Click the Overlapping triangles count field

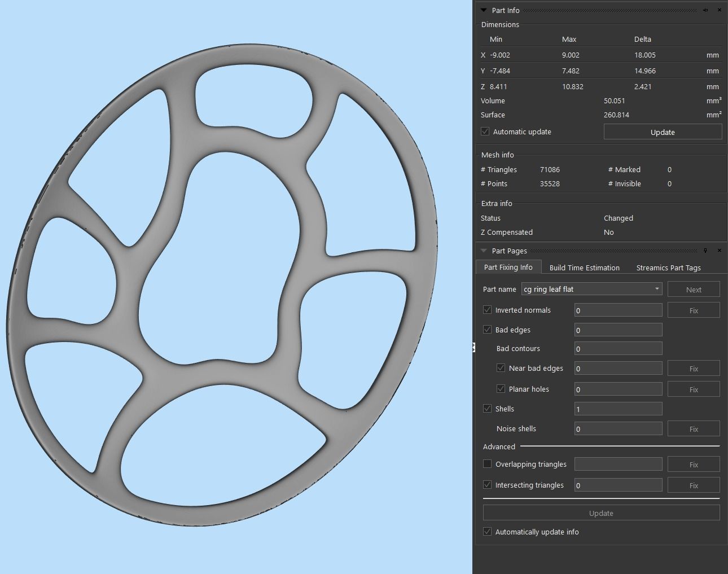(618, 464)
